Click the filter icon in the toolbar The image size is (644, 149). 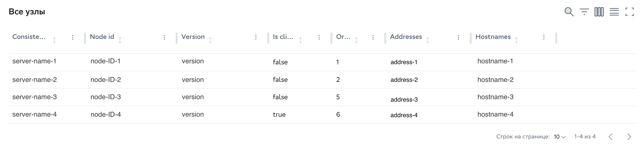[x=585, y=12]
